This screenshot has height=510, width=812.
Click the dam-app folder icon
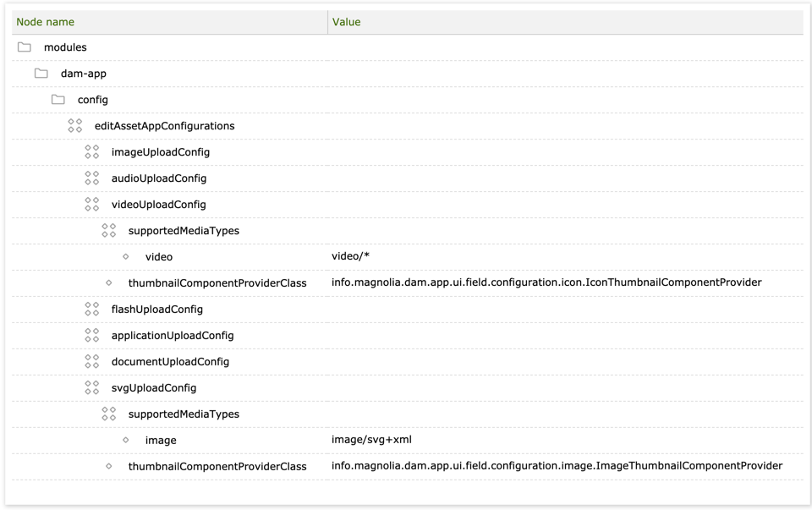pos(41,74)
